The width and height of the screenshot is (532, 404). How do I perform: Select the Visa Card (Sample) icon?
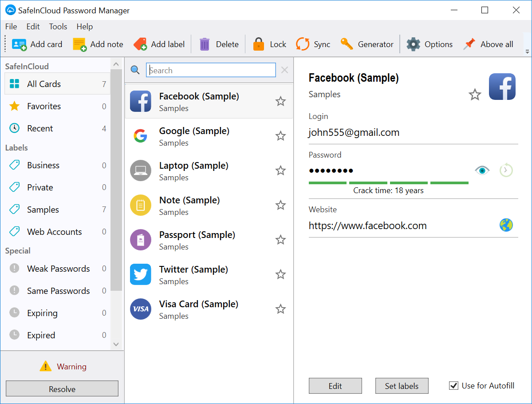[x=141, y=309]
